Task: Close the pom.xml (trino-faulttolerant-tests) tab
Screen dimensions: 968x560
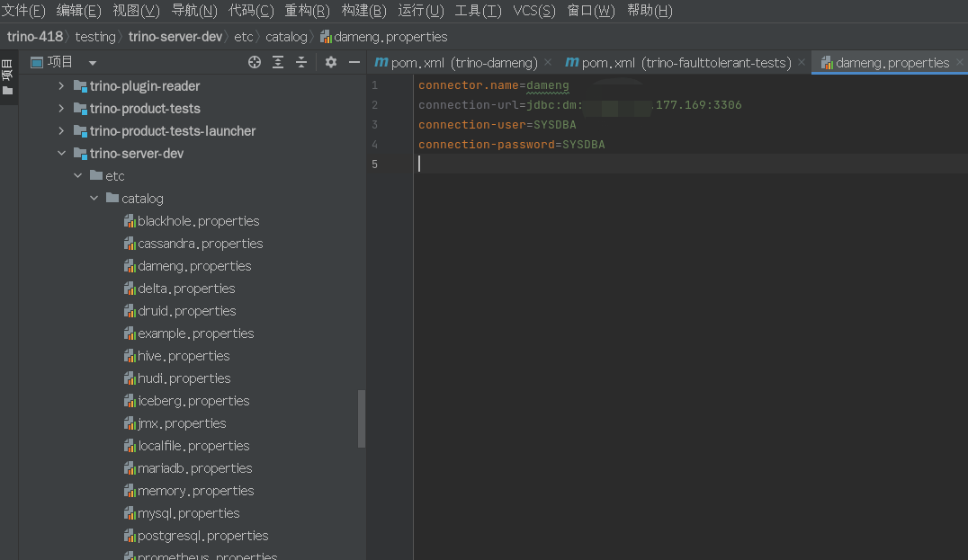Action: coord(802,62)
